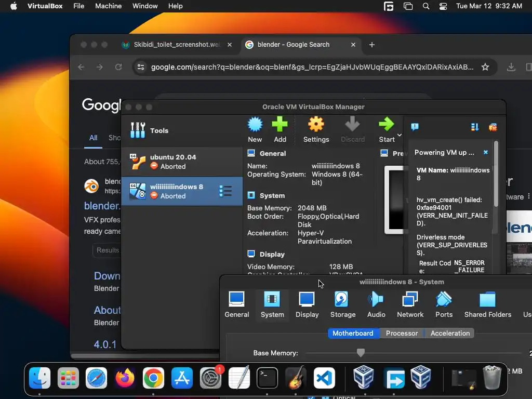Image resolution: width=532 pixels, height=399 pixels.
Task: Select the wiiiiiiiiindows 8 virtual machine
Action: (182, 191)
